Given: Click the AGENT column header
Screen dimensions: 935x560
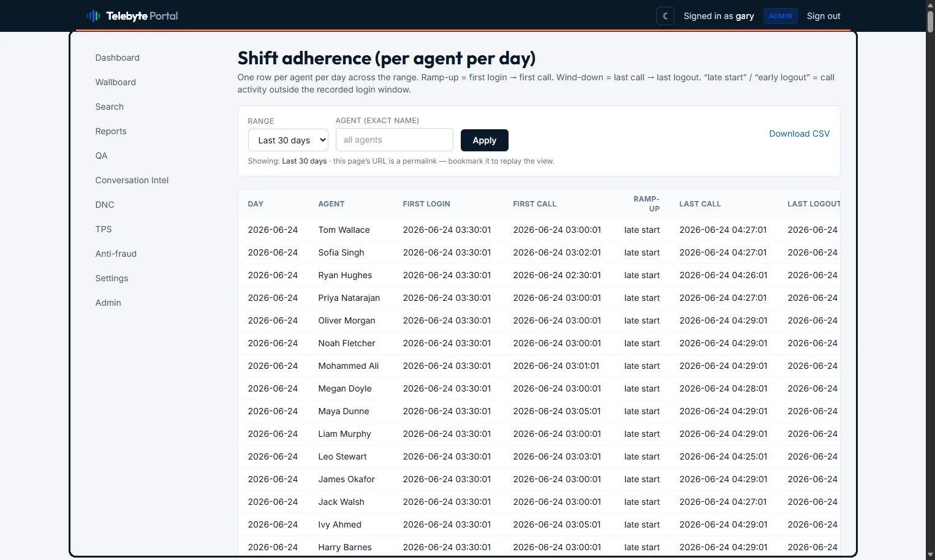Looking at the screenshot, I should coord(331,204).
